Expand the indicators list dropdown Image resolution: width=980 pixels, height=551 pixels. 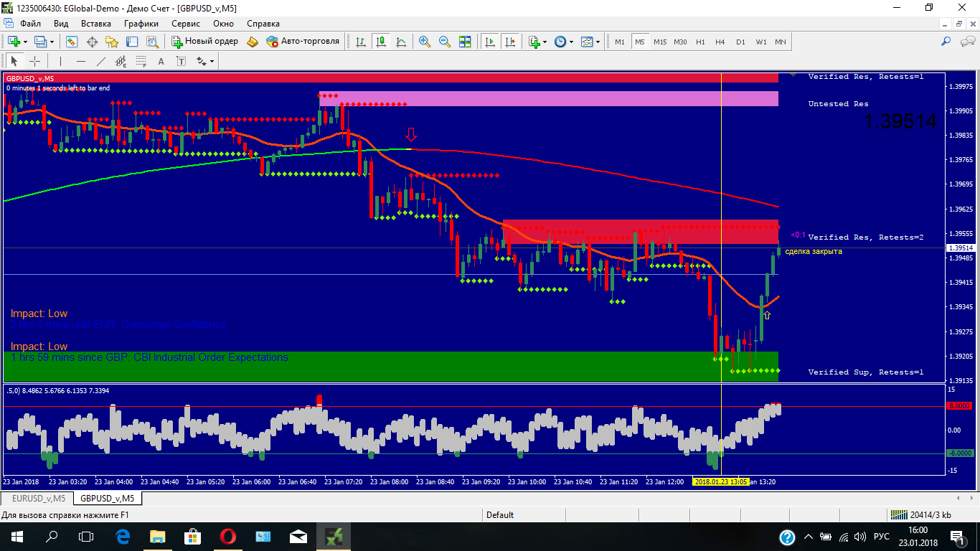coord(537,42)
